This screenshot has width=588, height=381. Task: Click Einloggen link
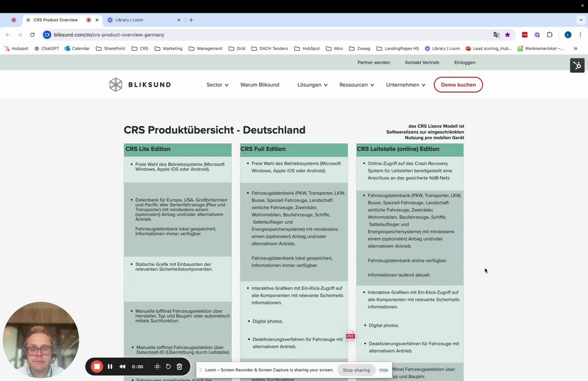[464, 63]
